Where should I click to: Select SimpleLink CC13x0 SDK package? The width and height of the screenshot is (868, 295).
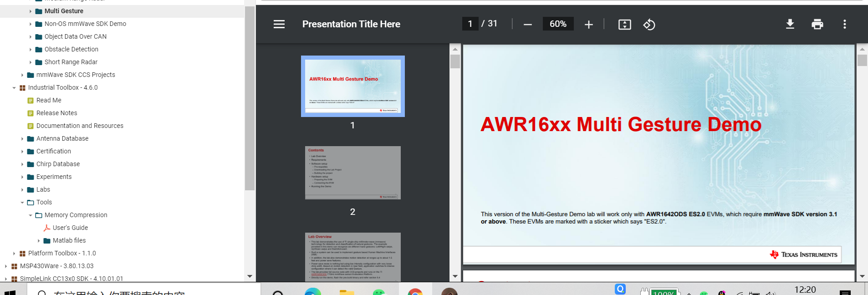pos(71,279)
